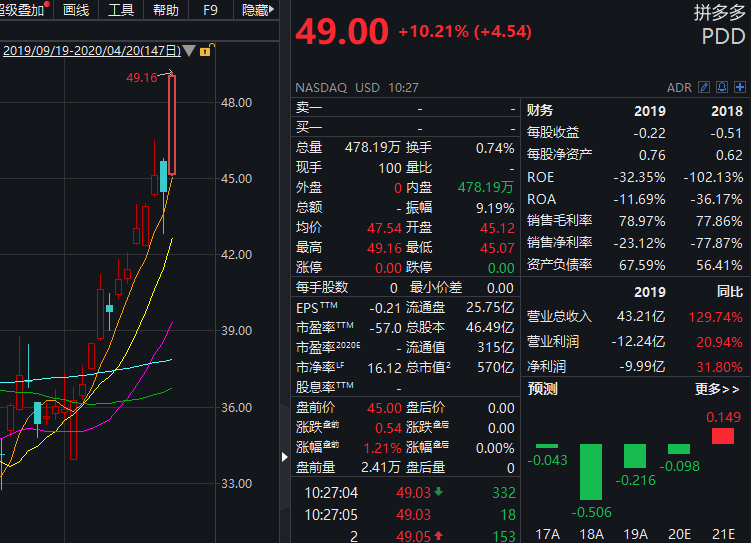Click the 财务 financials header
The image size is (751, 543).
540,110
